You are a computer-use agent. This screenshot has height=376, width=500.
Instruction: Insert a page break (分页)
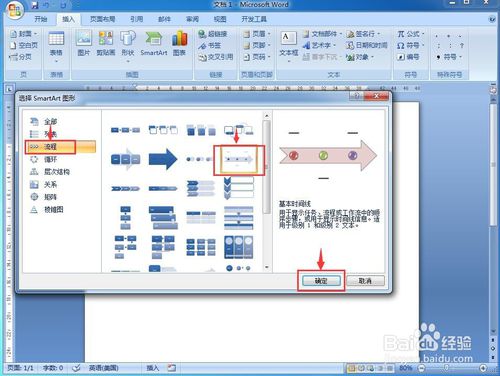[21, 57]
